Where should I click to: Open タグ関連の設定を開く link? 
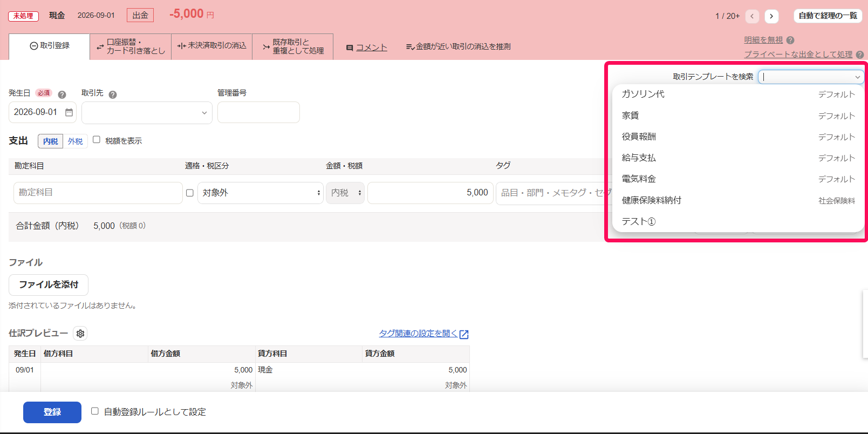click(418, 334)
